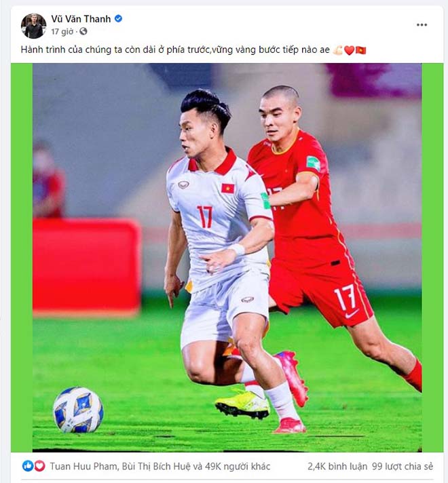
Task: Click the public globe privacy icon
Action: point(83,31)
